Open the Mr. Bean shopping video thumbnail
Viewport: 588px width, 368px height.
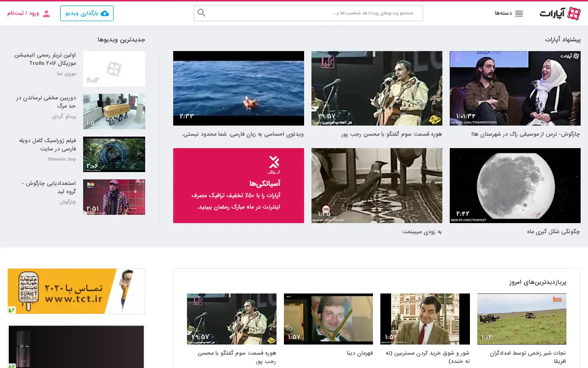coord(425,319)
